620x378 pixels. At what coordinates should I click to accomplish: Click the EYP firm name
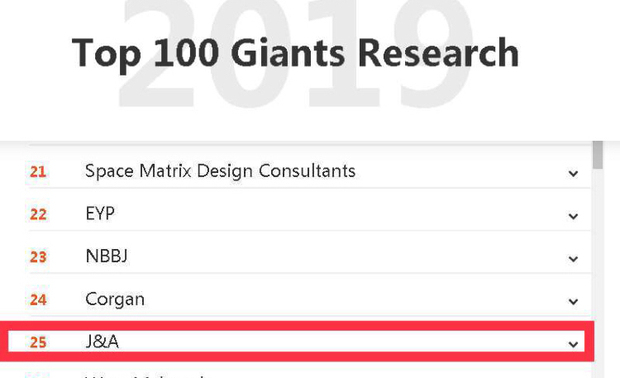100,214
